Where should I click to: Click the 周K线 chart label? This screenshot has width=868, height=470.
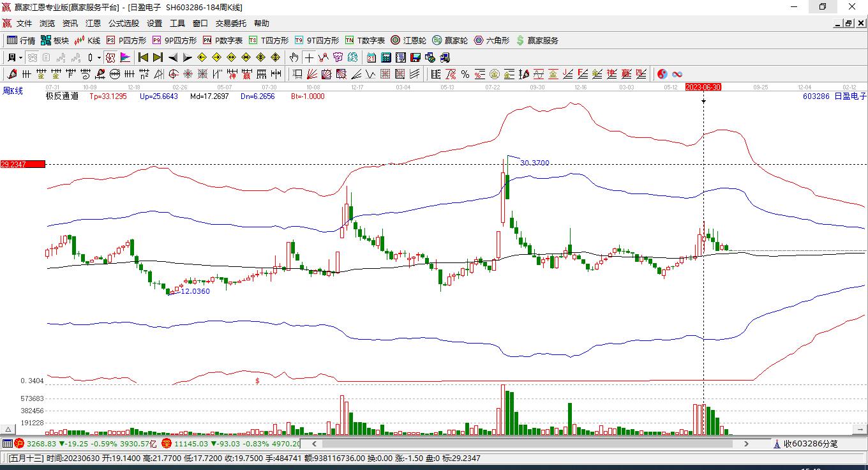click(13, 91)
